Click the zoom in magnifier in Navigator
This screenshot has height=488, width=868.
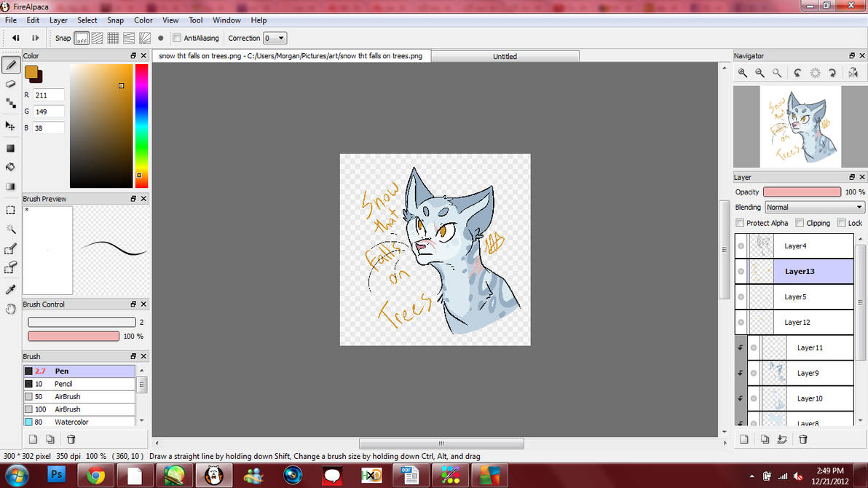point(743,72)
